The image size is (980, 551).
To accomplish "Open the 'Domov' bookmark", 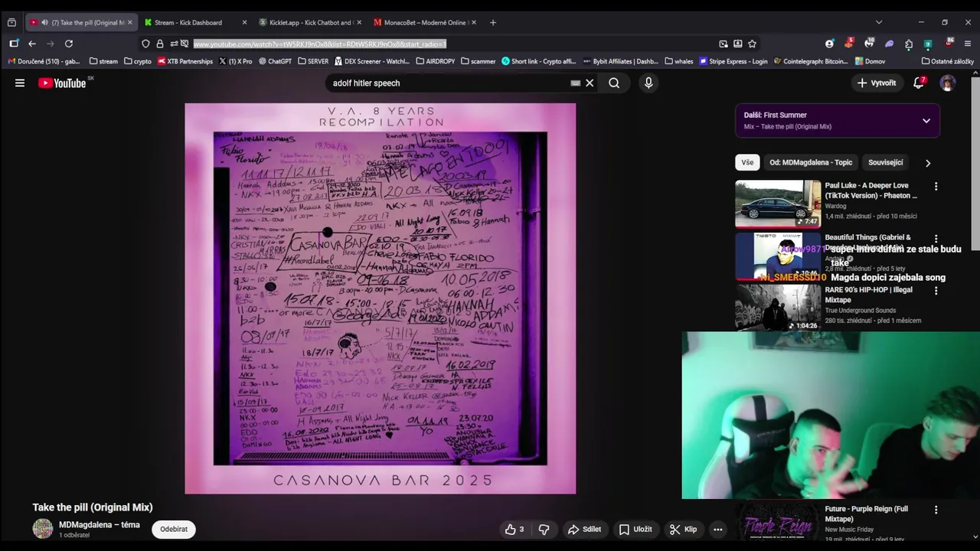I will 870,61.
